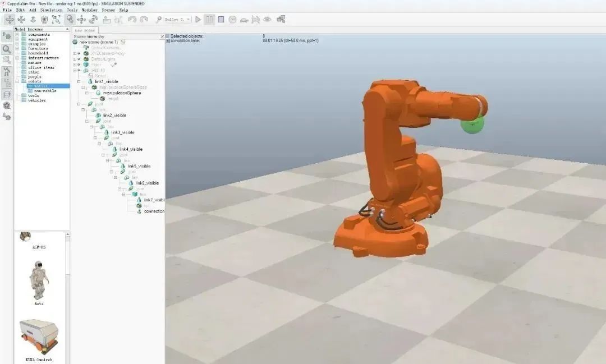This screenshot has height=364, width=606.
Task: Open the Modules menu
Action: [90, 10]
